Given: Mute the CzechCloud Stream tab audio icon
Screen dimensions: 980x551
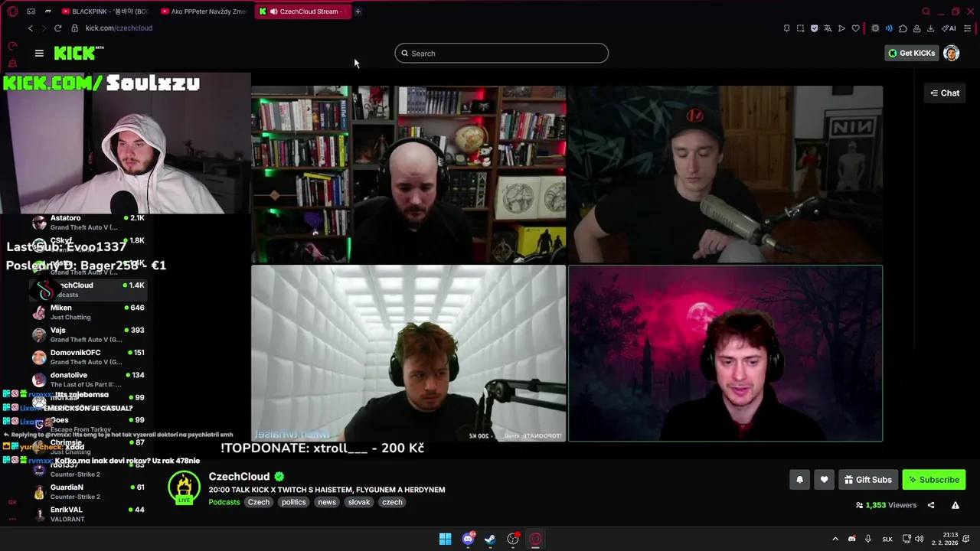Looking at the screenshot, I should [x=274, y=11].
